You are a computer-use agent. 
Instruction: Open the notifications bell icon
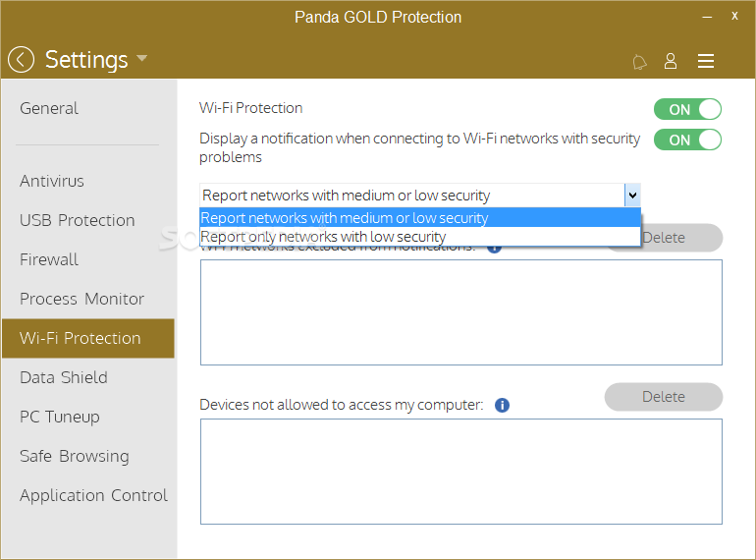639,62
